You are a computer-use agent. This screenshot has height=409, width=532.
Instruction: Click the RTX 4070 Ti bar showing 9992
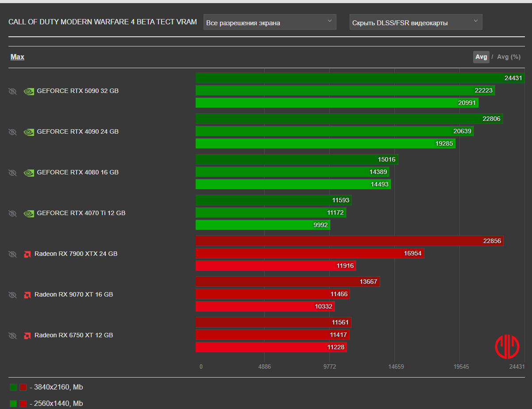click(263, 225)
